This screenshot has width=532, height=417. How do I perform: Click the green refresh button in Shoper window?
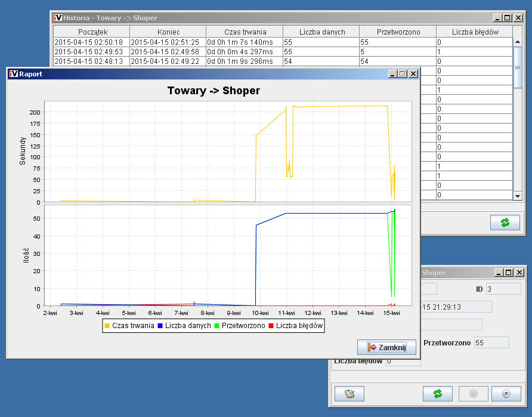point(437,394)
